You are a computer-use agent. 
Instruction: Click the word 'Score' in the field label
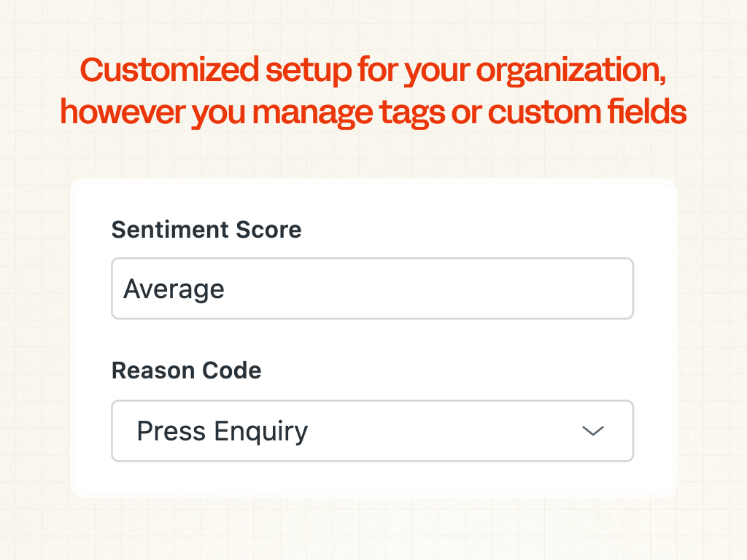[x=269, y=230]
